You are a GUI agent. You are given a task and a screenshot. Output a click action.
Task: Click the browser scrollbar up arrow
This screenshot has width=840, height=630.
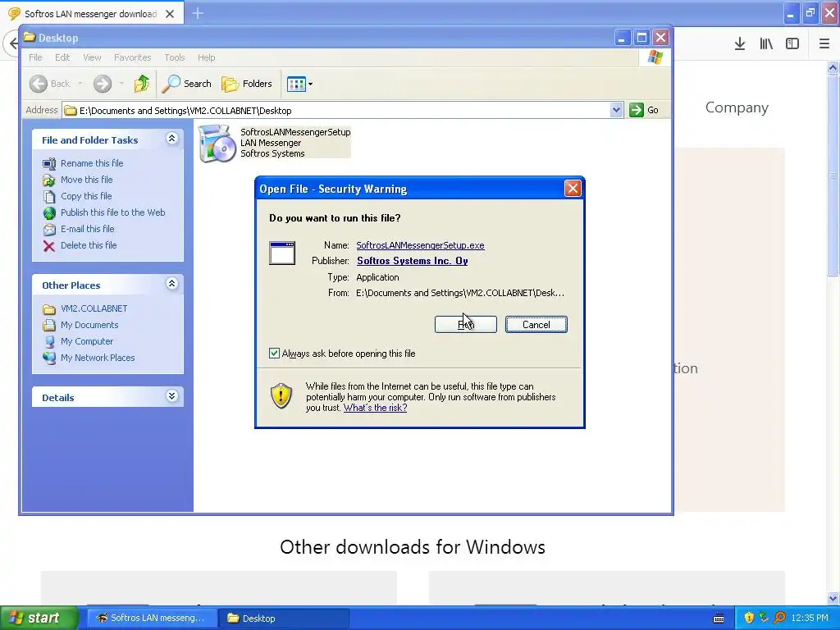click(833, 67)
